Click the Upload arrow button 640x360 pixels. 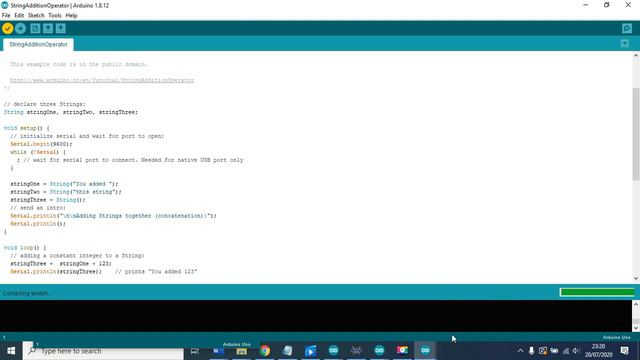(20, 29)
